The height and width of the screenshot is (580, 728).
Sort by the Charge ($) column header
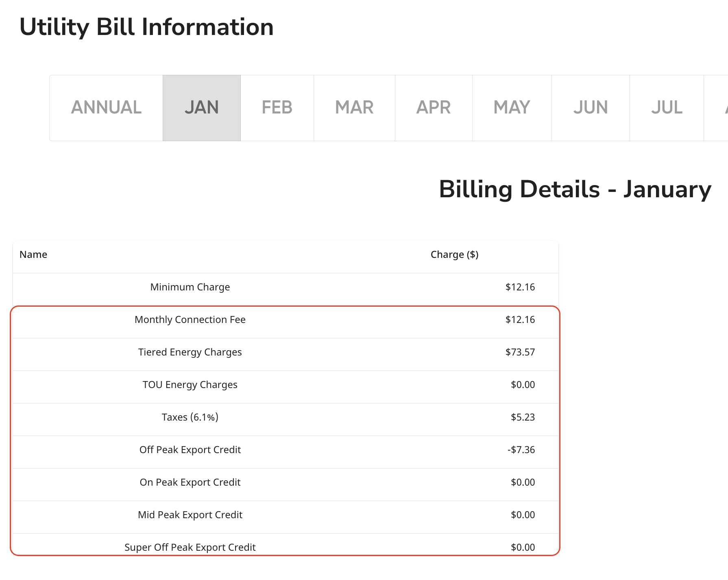tap(454, 255)
